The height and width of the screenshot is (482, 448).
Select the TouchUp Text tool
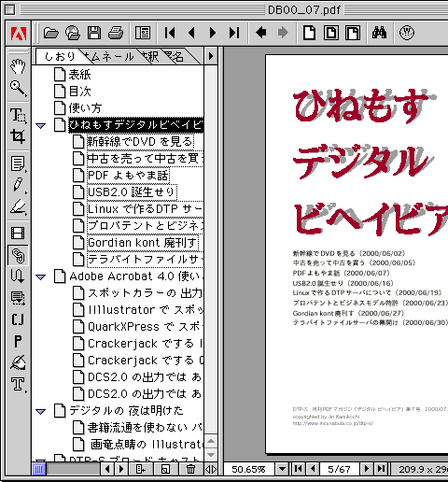point(18,384)
